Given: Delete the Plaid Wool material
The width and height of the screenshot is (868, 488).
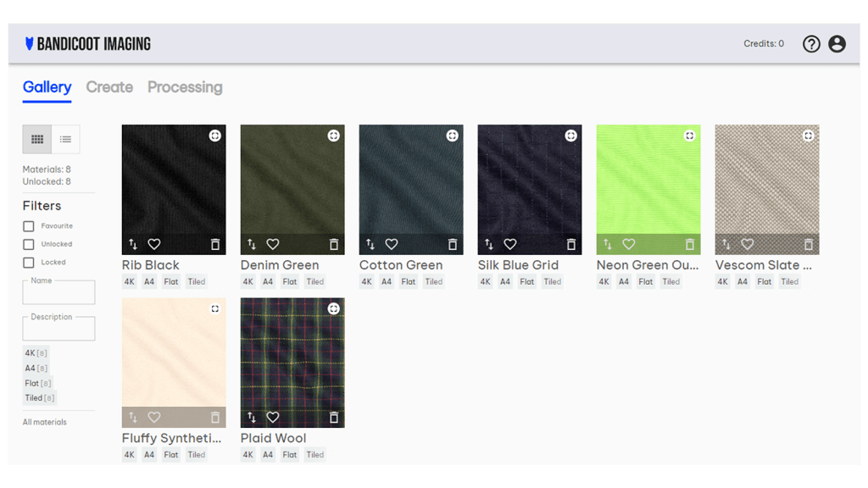Looking at the screenshot, I should pos(334,418).
